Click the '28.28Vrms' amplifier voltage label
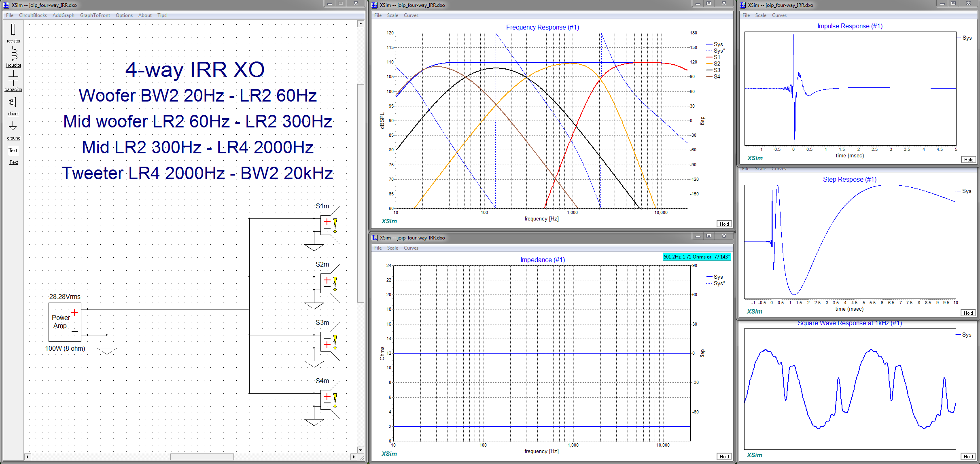980x464 pixels. coord(65,297)
